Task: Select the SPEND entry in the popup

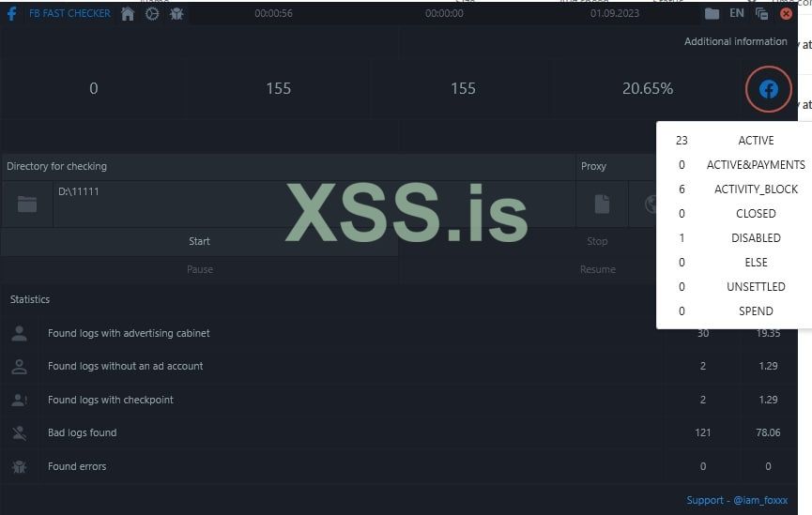Action: point(756,311)
